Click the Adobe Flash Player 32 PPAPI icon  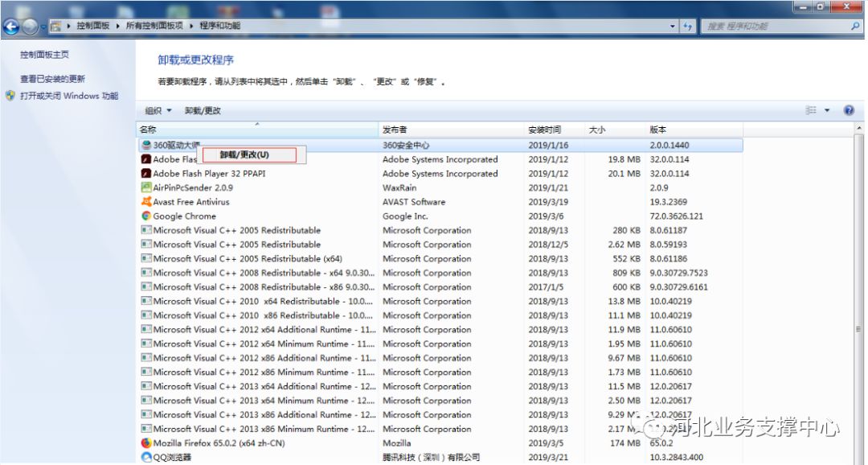146,174
